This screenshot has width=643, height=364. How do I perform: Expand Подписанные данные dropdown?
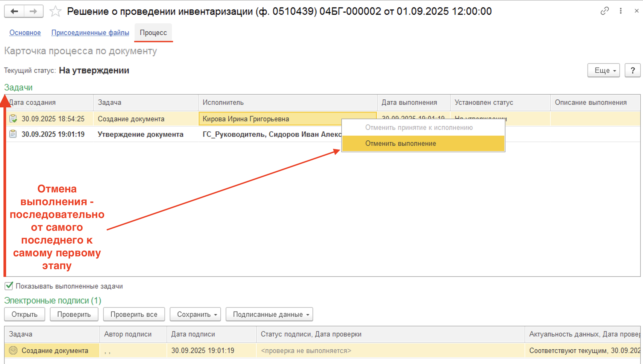(x=269, y=314)
